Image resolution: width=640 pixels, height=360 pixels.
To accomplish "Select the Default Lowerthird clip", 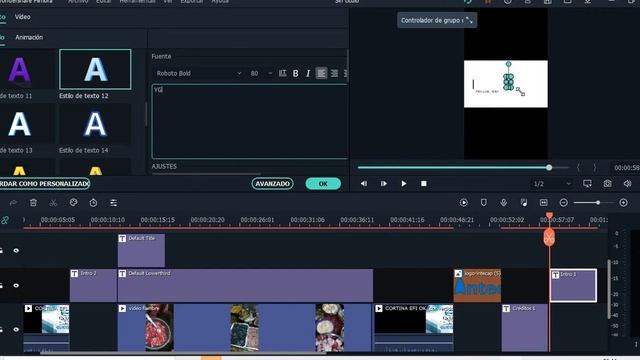I will click(245, 286).
